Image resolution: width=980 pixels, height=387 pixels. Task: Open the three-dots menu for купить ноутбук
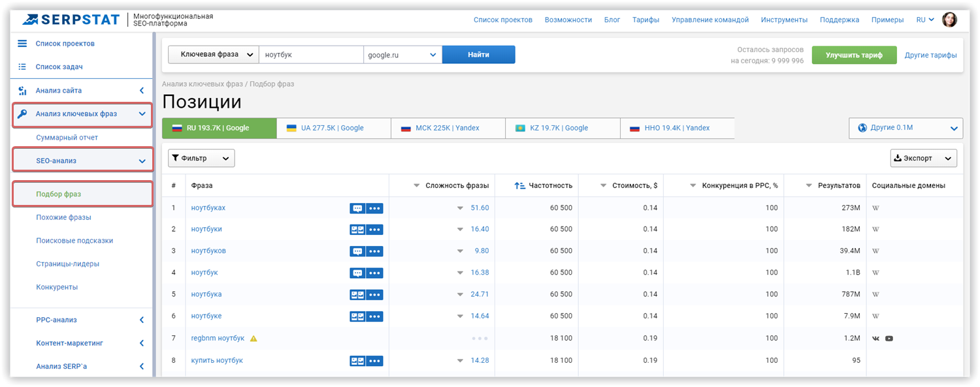[x=374, y=361]
